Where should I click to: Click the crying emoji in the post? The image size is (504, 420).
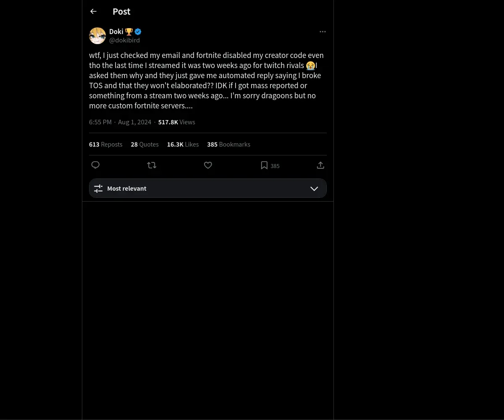point(310,66)
